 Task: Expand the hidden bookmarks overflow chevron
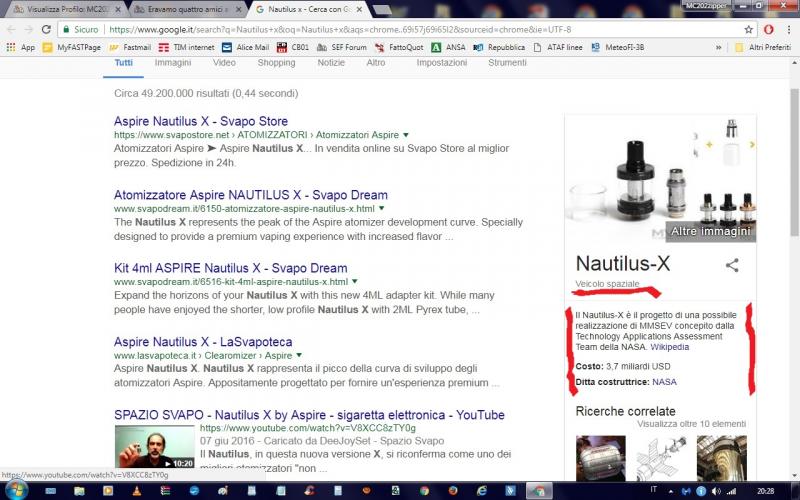coord(718,47)
